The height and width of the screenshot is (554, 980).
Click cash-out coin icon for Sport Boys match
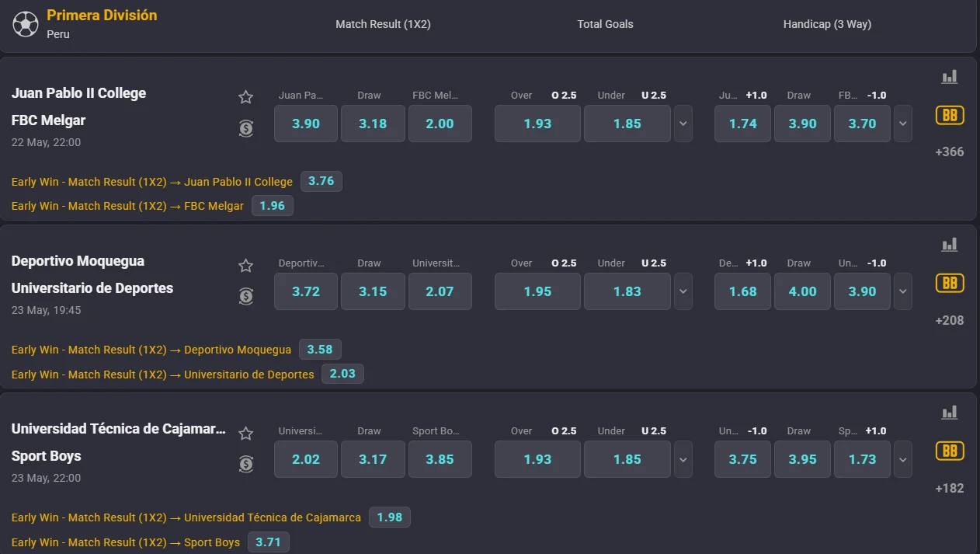coord(246,464)
